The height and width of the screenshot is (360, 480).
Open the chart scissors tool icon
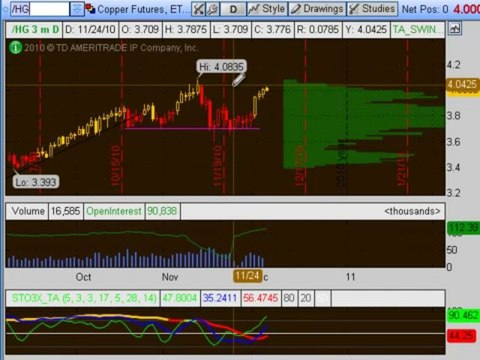click(198, 9)
